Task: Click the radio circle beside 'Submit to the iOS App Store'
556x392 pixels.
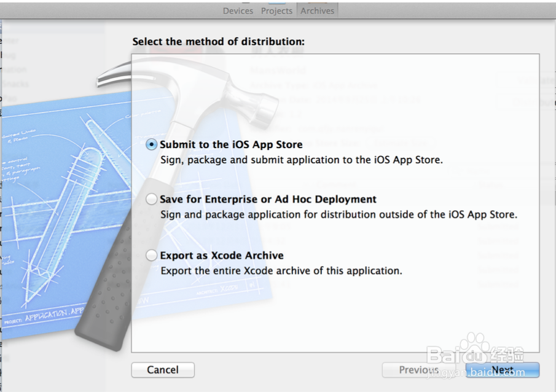Action: point(151,144)
